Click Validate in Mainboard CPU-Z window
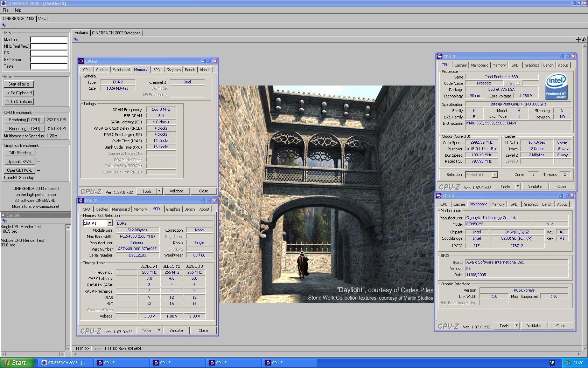This screenshot has height=368, width=588. (534, 326)
